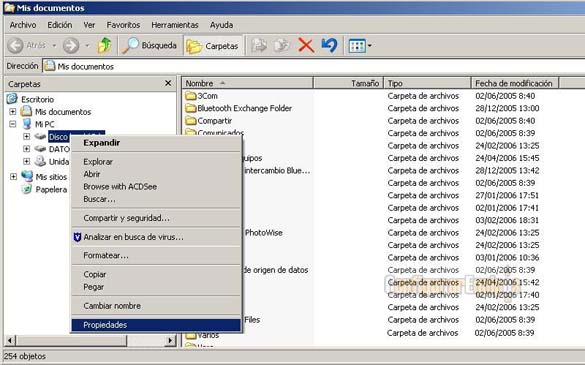Click the date 28/12/2005 13:00
This screenshot has height=365, width=585.
click(x=507, y=108)
